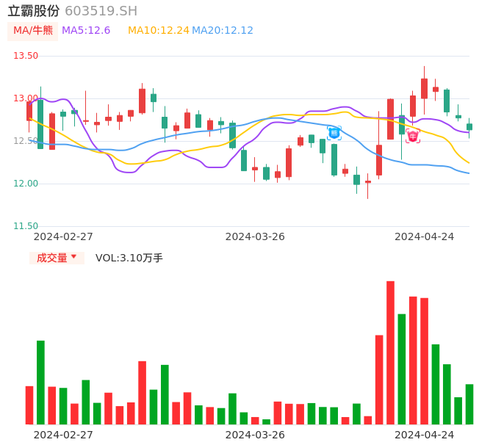504x445 pixels.
Task: Select the rightmost green volume bar
Action: tap(469, 404)
